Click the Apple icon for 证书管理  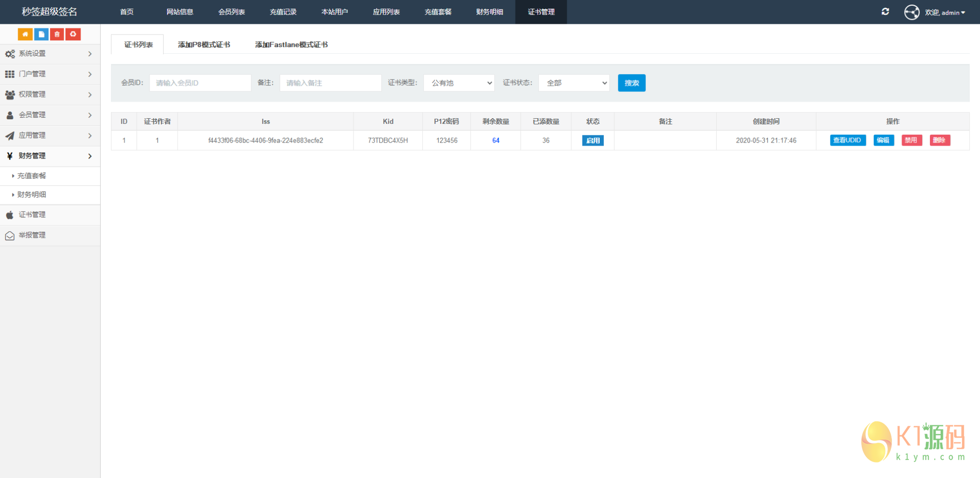coord(10,215)
